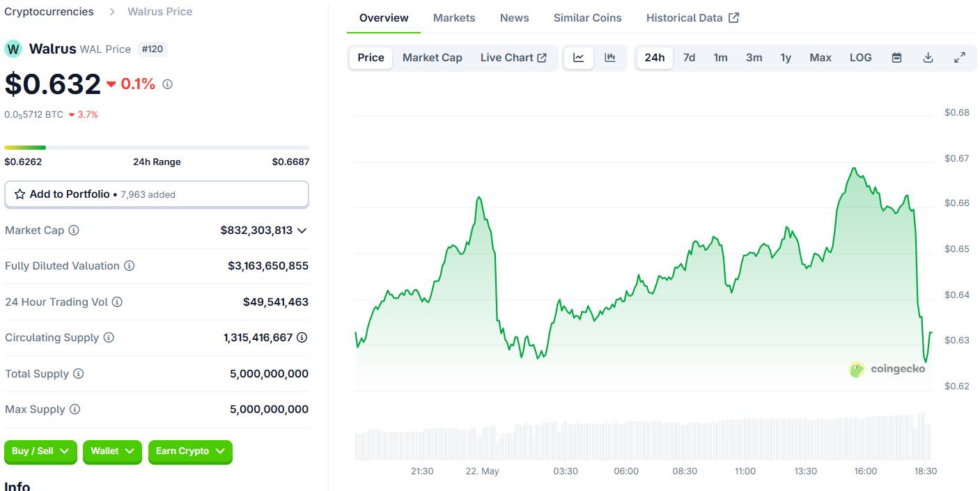
Task: Select the 3m time range
Action: click(x=754, y=58)
